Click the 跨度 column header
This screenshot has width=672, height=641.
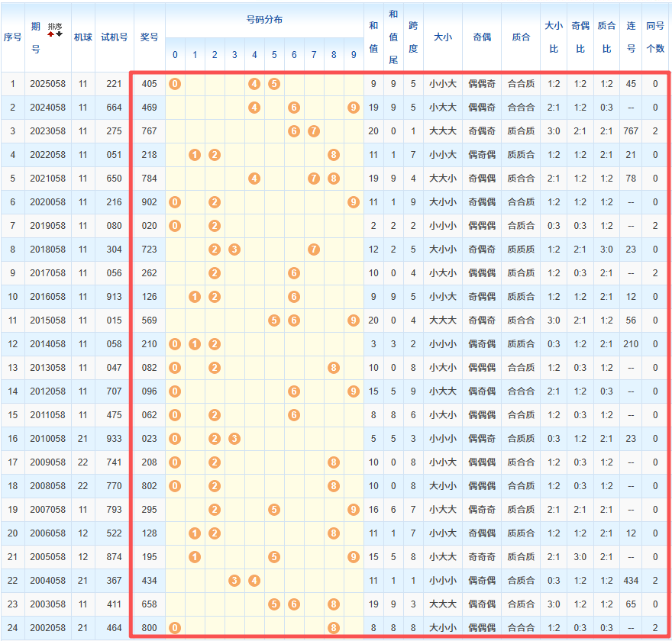pyautogui.click(x=413, y=37)
